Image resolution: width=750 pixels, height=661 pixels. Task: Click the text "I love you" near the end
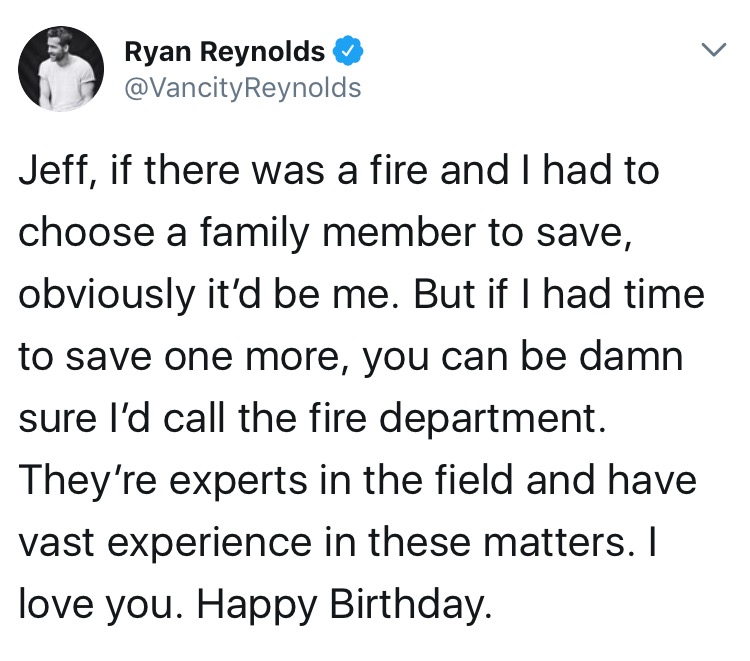point(98,604)
